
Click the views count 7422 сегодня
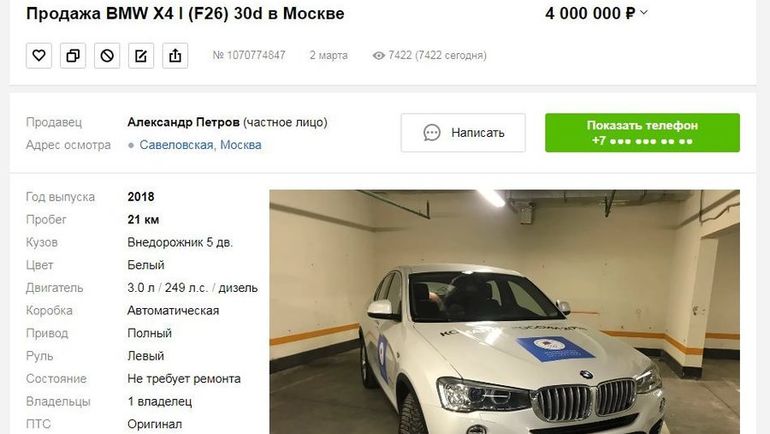click(x=438, y=55)
